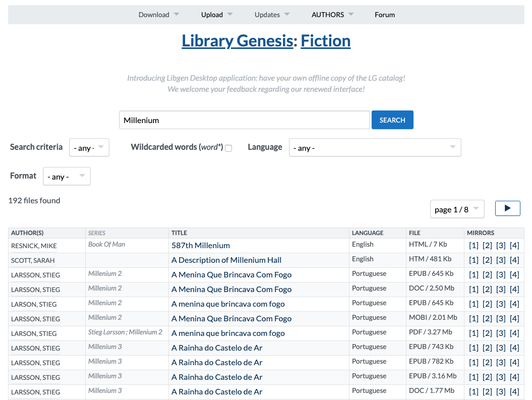Open the 587th Millenium title link
The height and width of the screenshot is (400, 532).
click(x=201, y=245)
